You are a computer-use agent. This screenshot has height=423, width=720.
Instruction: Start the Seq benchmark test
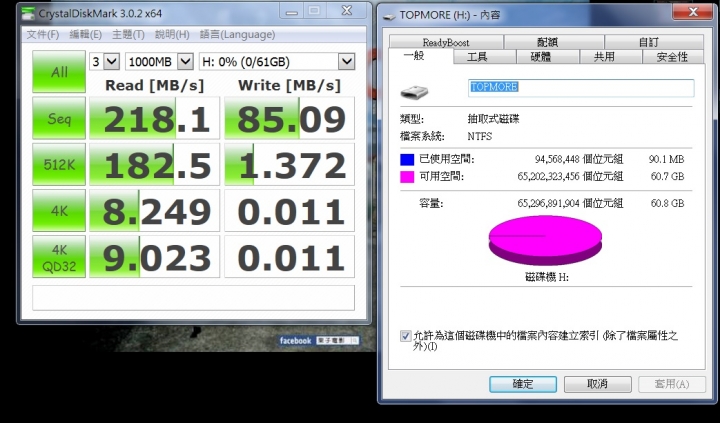click(x=59, y=118)
